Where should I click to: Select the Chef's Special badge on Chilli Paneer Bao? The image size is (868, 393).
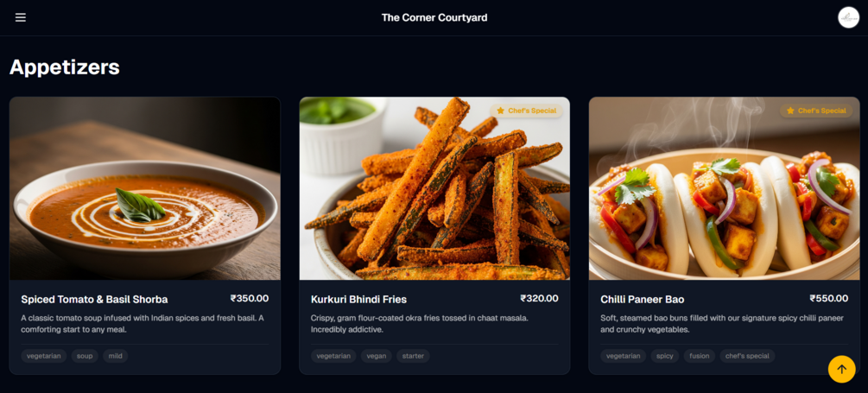816,111
